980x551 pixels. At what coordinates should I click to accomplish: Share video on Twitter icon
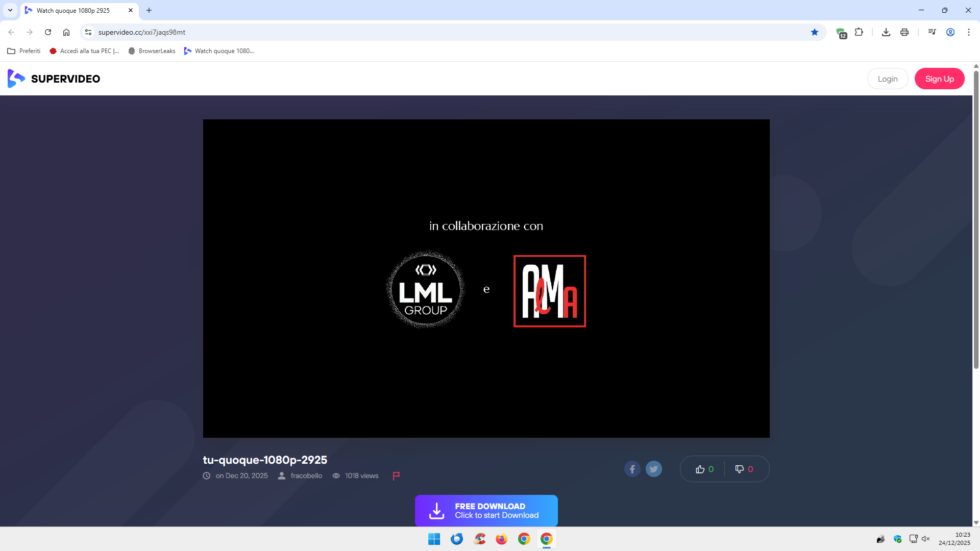click(653, 469)
